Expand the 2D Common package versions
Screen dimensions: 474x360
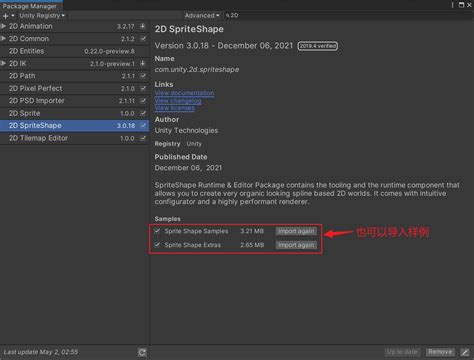(3, 39)
